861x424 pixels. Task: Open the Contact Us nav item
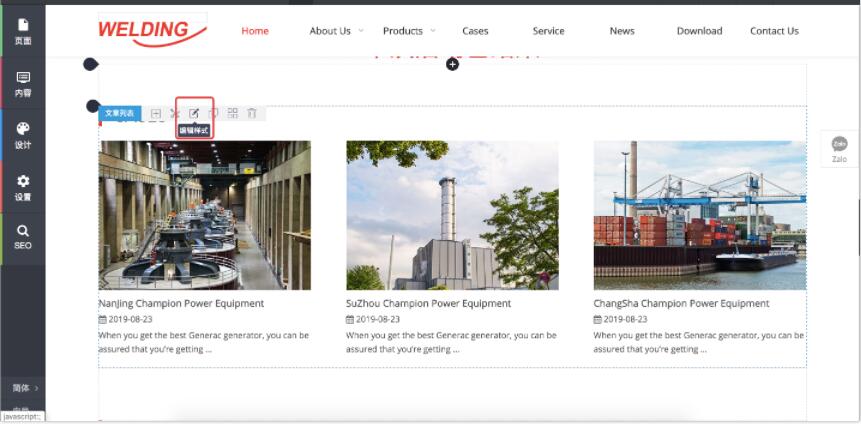774,31
